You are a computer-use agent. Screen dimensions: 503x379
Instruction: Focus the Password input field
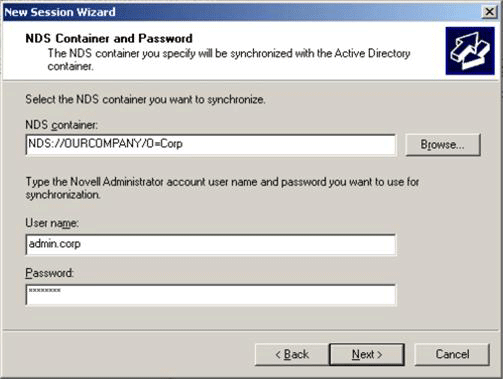[x=211, y=295]
